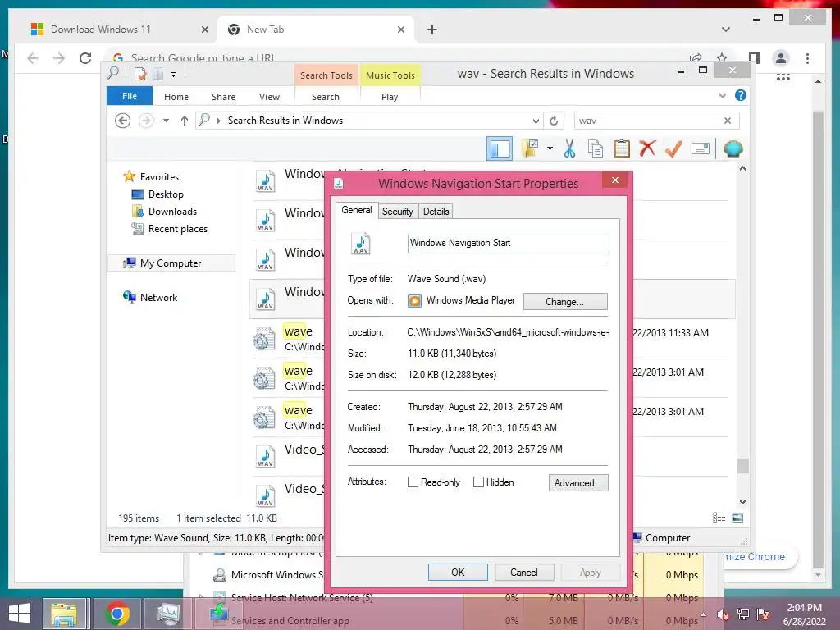Open Chrome tab search chevron
This screenshot has width=840, height=630.
pos(726,30)
